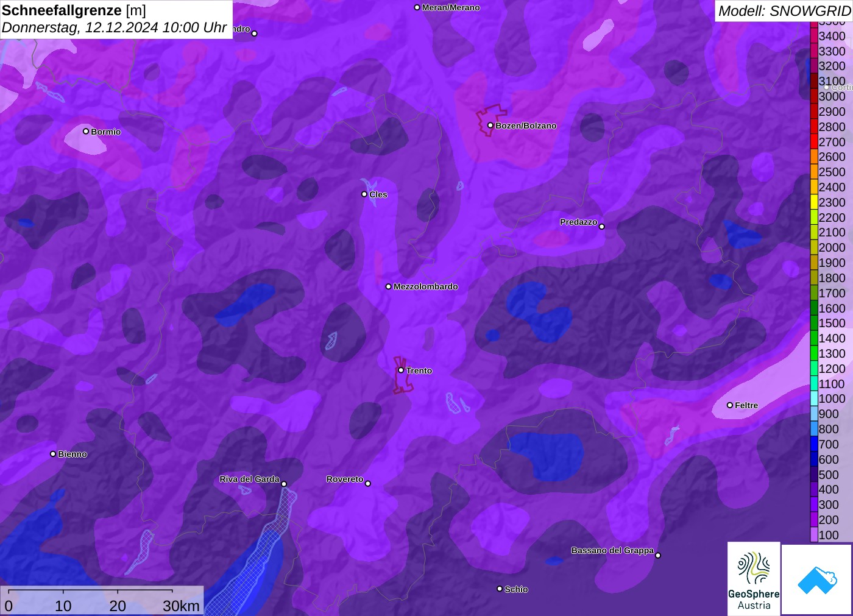Viewport: 853px width, 616px height.
Task: Click the 300 m legend color swatch
Action: 814,504
